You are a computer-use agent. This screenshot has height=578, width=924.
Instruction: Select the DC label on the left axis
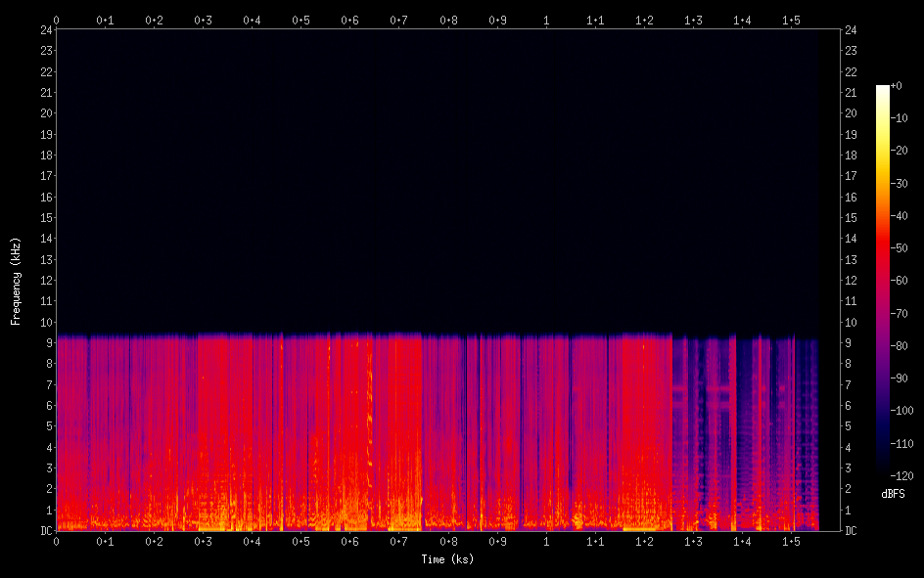[44, 531]
